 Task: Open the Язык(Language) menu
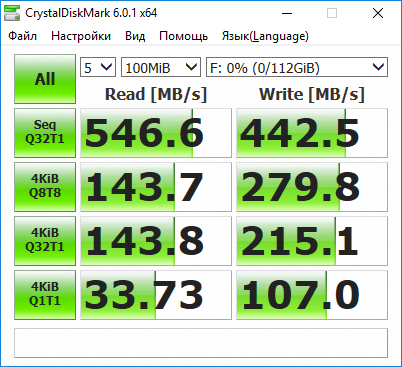[265, 36]
